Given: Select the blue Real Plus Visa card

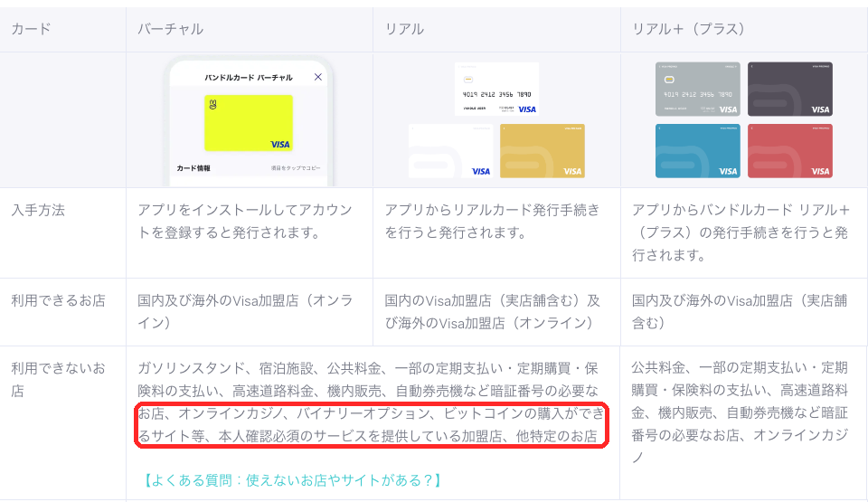Looking at the screenshot, I should (697, 151).
